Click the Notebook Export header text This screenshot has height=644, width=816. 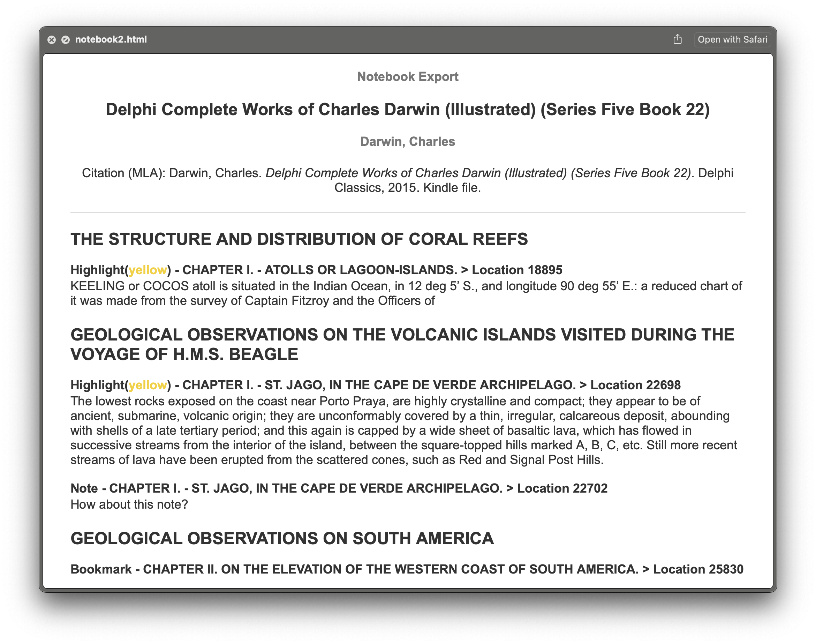pos(407,76)
